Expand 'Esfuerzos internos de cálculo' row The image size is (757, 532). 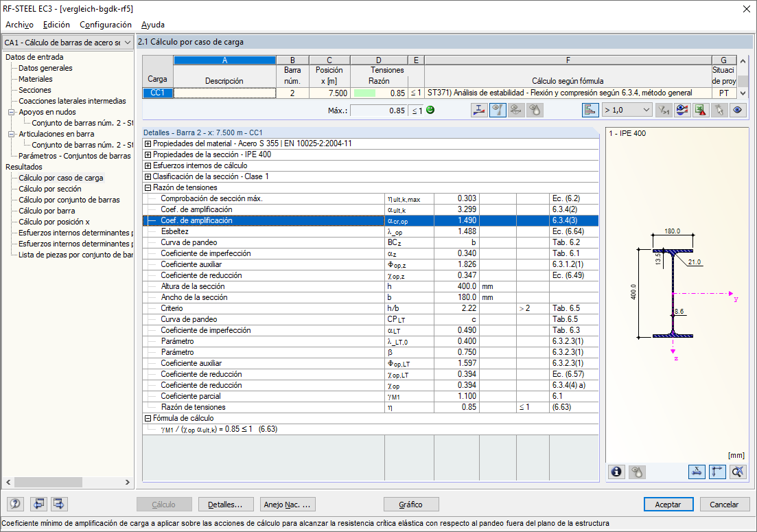pos(148,165)
